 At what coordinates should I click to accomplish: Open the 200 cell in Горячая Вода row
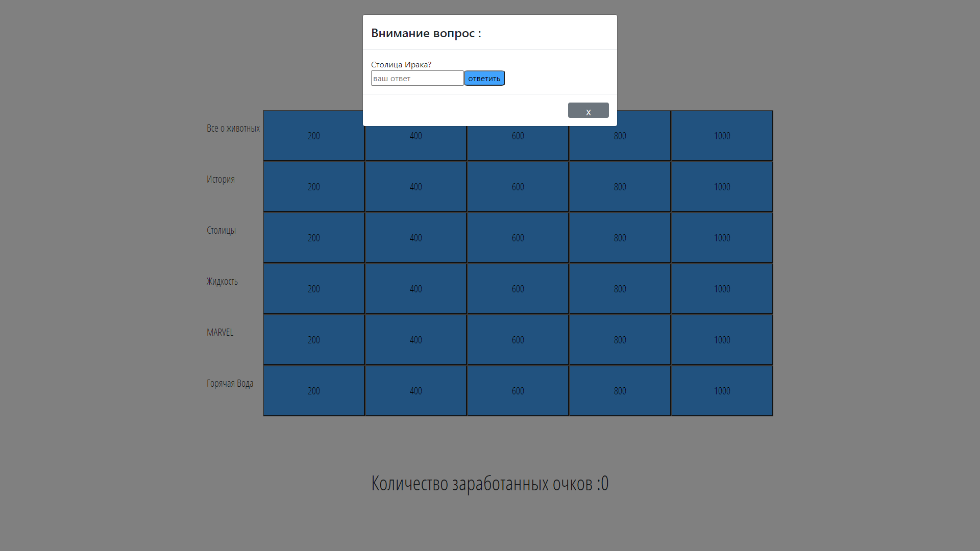point(314,391)
